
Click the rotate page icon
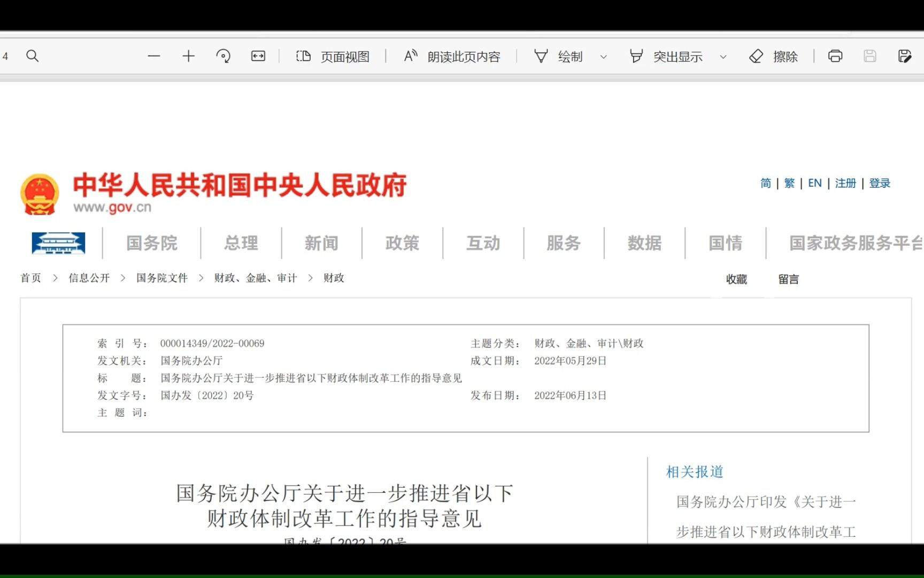point(223,56)
